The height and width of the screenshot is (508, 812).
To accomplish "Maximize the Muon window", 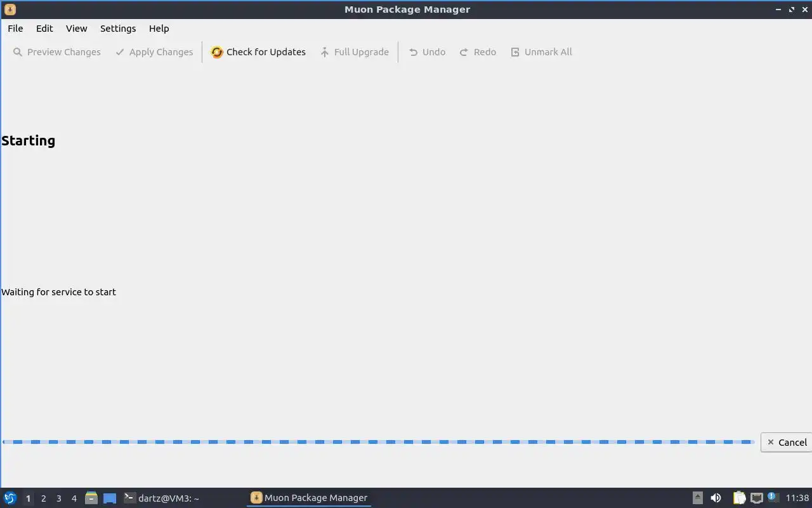I will (792, 10).
